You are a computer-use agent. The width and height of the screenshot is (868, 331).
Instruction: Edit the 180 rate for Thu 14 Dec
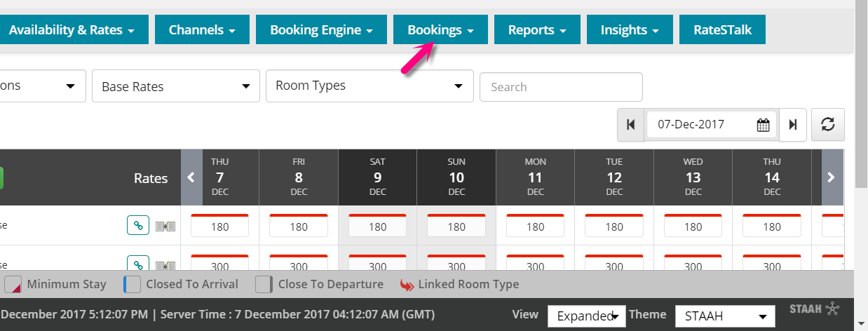pyautogui.click(x=772, y=227)
